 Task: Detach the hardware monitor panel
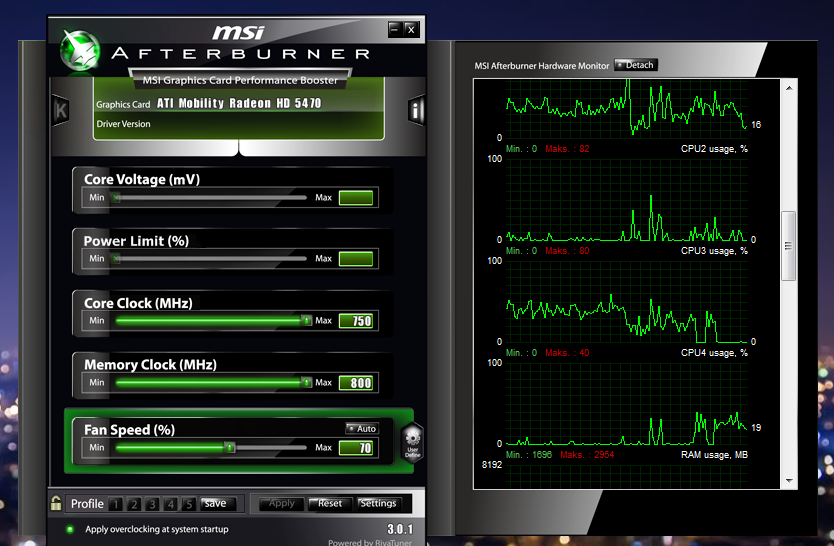tap(636, 65)
